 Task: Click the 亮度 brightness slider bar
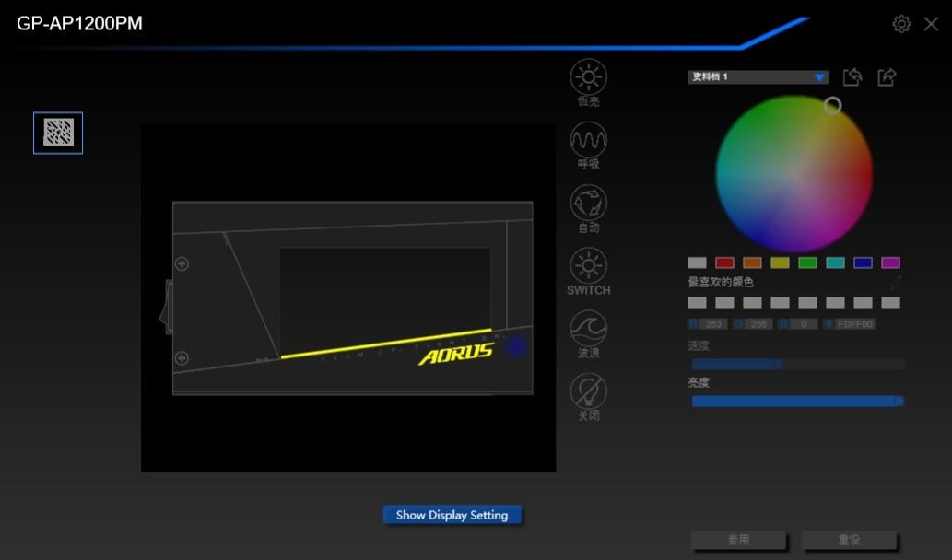pyautogui.click(x=796, y=401)
